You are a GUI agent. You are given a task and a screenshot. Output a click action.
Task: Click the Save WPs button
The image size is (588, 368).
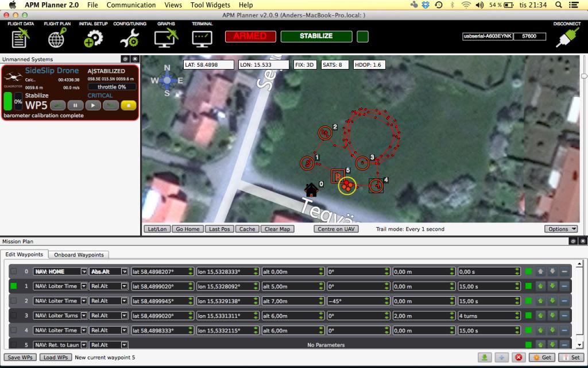(x=20, y=357)
